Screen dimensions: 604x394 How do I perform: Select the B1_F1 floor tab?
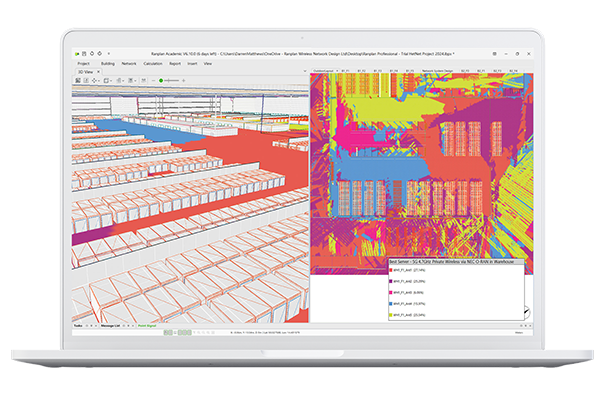click(x=345, y=71)
